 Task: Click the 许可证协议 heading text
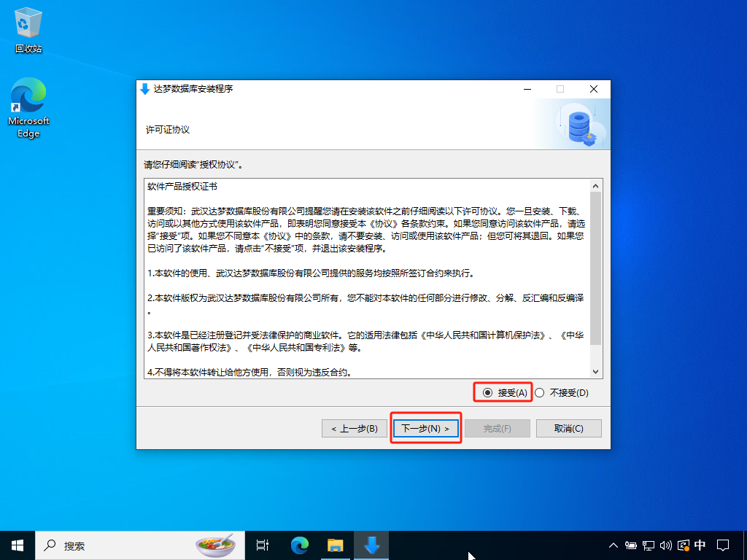tap(168, 130)
